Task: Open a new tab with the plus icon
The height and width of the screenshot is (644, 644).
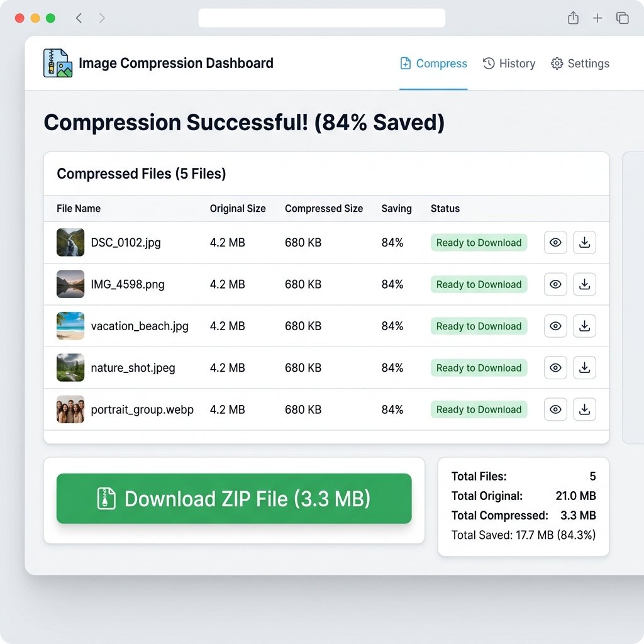Action: (597, 18)
